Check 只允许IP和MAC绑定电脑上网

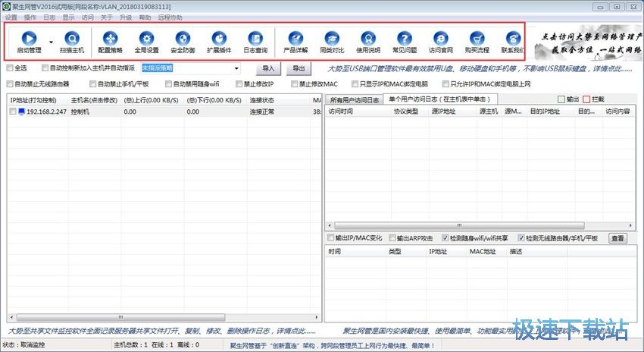click(x=445, y=84)
